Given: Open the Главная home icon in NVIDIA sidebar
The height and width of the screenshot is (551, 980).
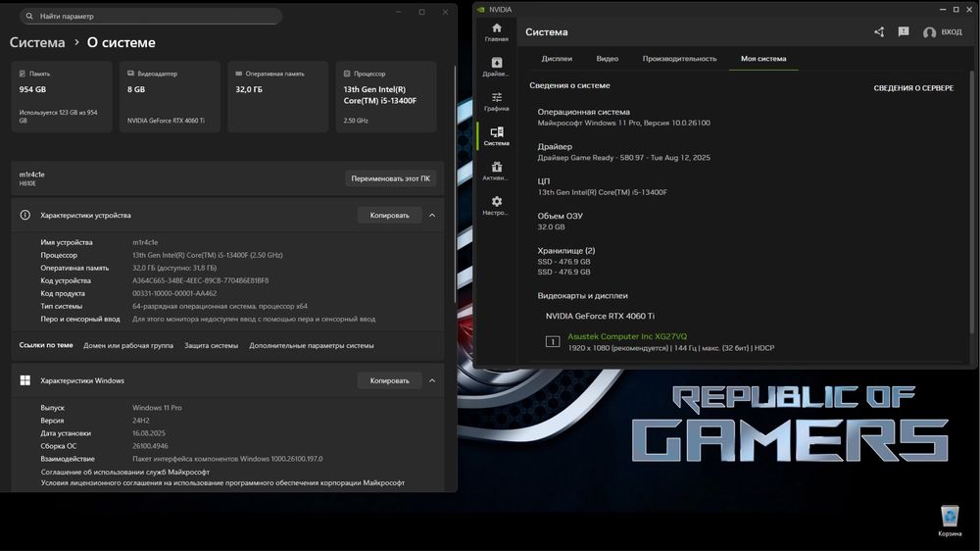Looking at the screenshot, I should click(x=496, y=28).
